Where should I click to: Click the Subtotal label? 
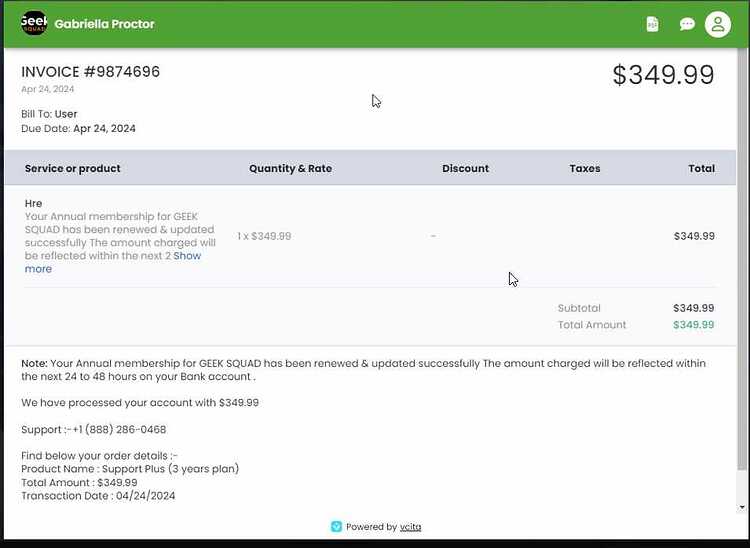point(579,308)
